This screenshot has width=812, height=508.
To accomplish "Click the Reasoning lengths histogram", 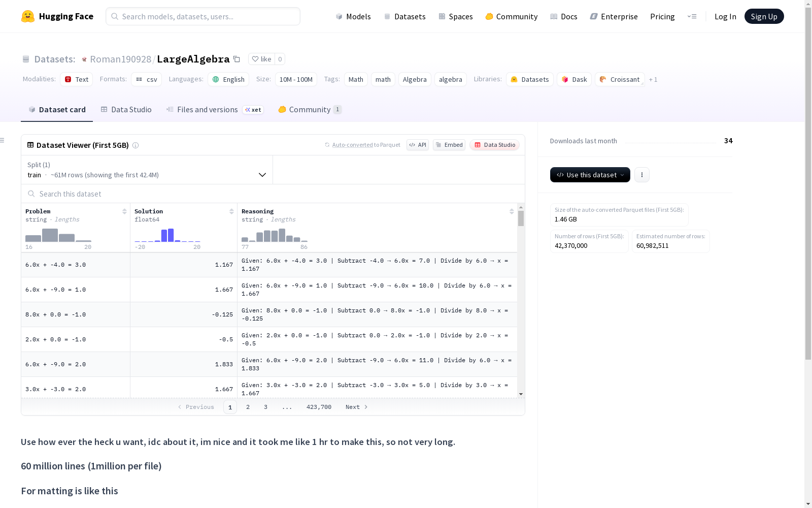I will [x=275, y=235].
